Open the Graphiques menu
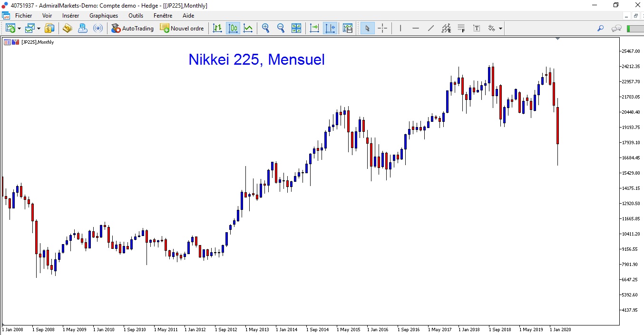 (104, 16)
